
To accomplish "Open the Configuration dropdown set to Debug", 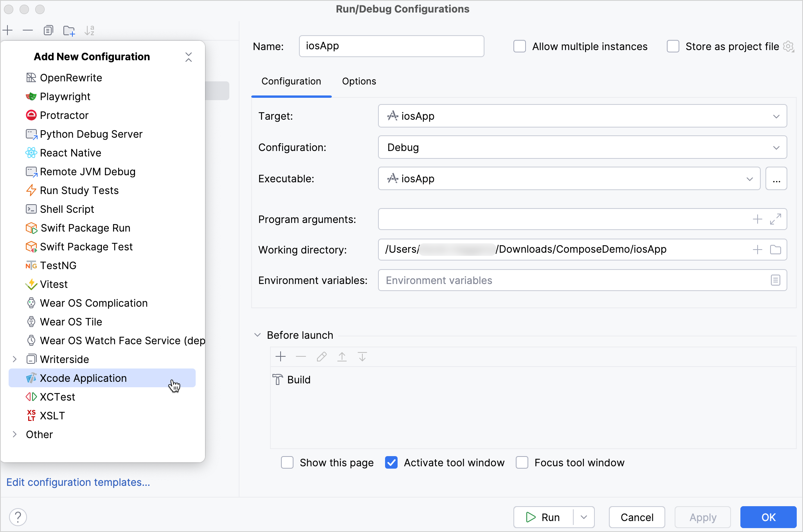I will click(777, 147).
